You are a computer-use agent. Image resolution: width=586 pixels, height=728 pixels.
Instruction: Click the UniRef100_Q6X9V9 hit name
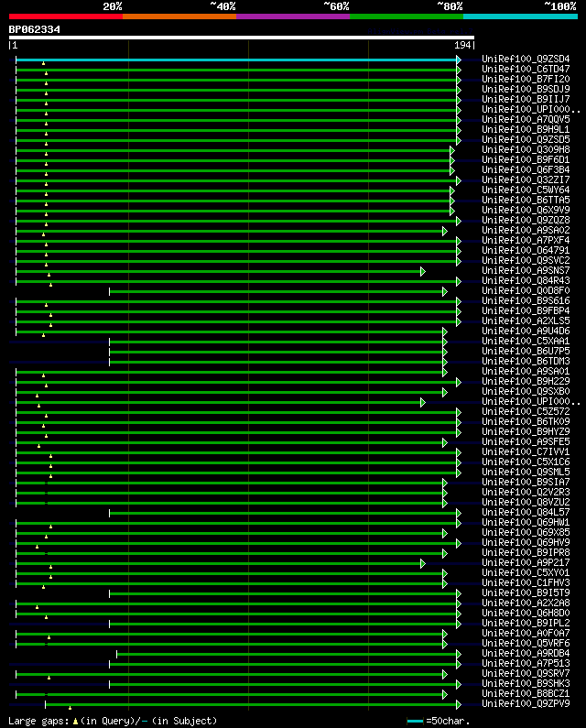click(526, 211)
